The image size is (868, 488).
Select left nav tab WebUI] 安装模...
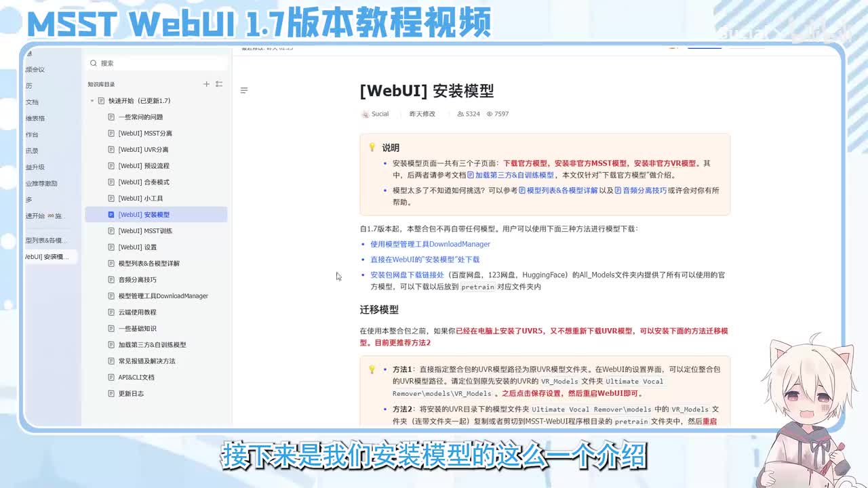tap(47, 257)
